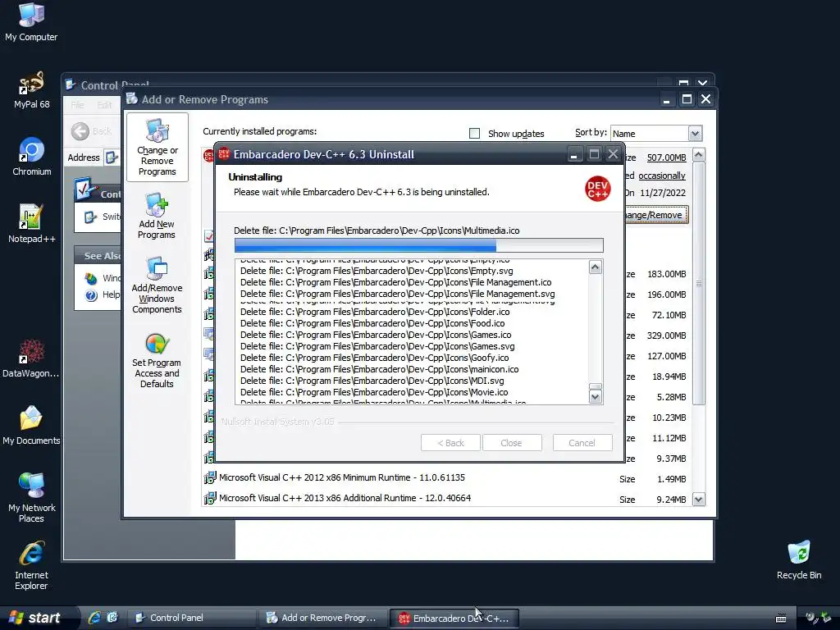
Task: Click the Cancel button in uninstaller
Action: (582, 443)
